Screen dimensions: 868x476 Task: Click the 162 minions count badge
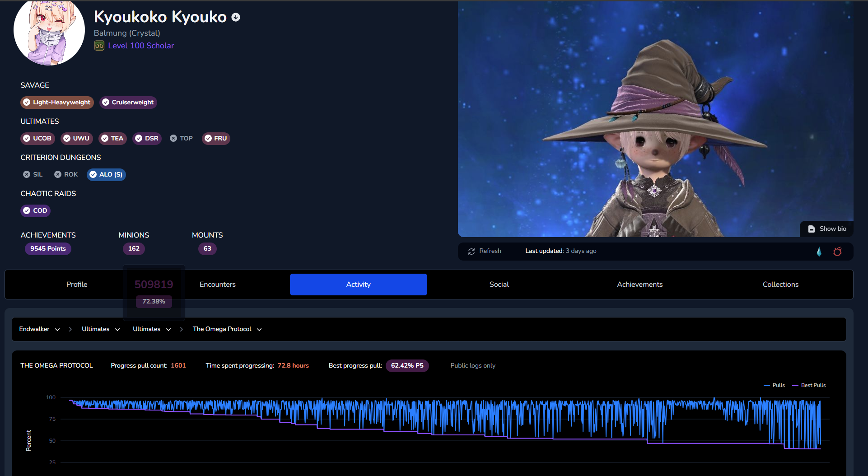tap(134, 249)
